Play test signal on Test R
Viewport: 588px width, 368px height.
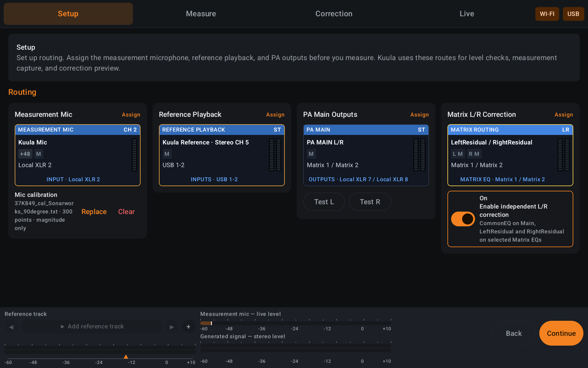pyautogui.click(x=370, y=202)
